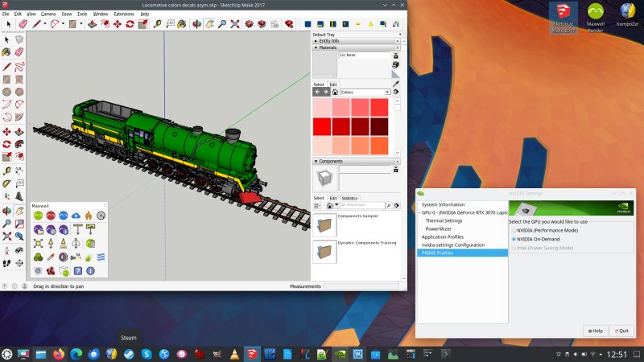Switch to the Statistics tab in Components
The height and width of the screenshot is (362, 644).
pos(349,198)
